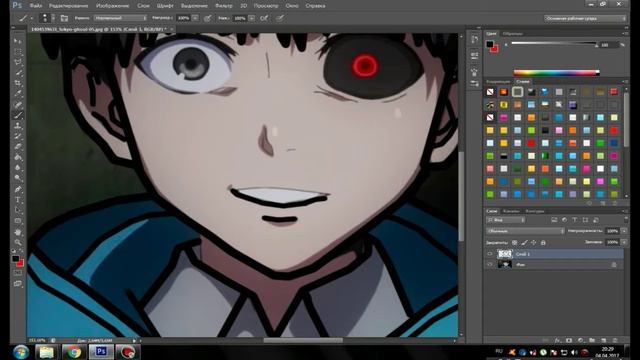Click background red color swatch in tools
The width and height of the screenshot is (640, 360).
pyautogui.click(x=21, y=264)
